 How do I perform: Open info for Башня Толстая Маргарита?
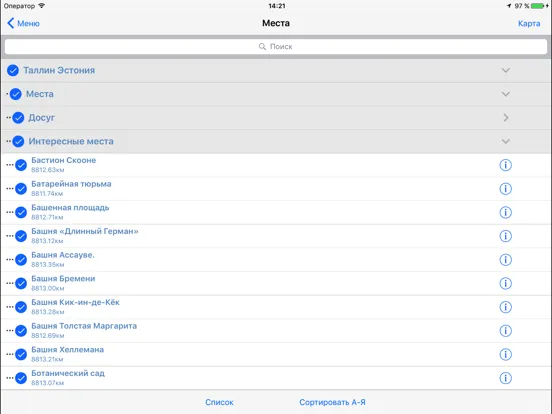505,331
